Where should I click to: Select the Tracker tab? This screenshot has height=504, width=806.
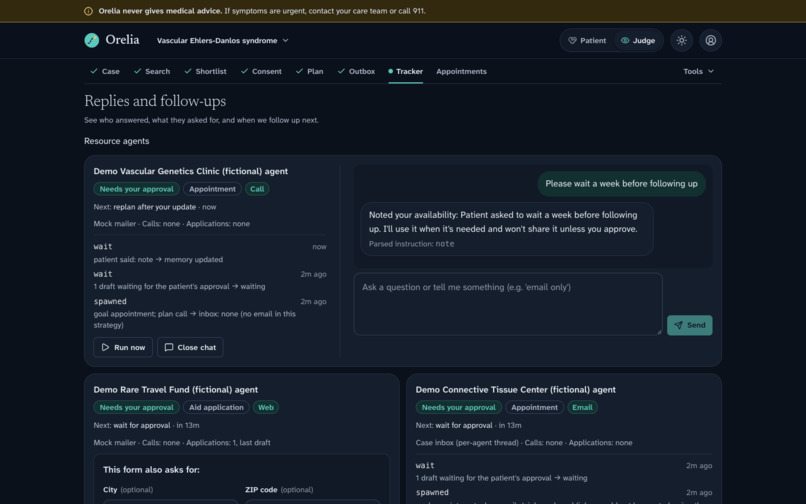point(406,71)
